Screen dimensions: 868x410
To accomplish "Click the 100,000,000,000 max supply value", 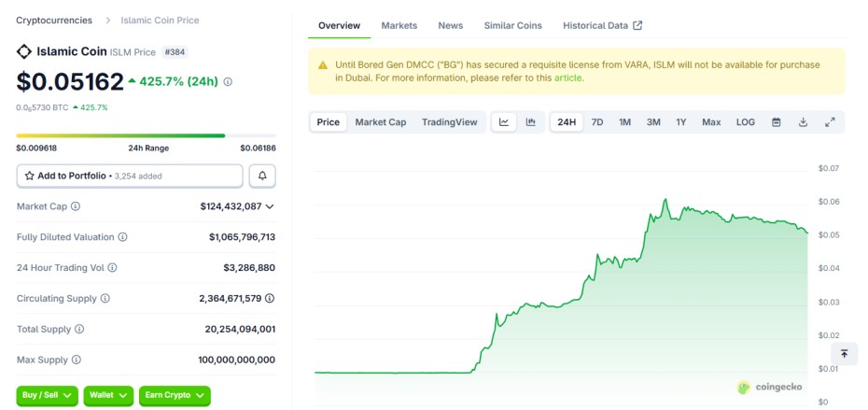I will point(236,361).
